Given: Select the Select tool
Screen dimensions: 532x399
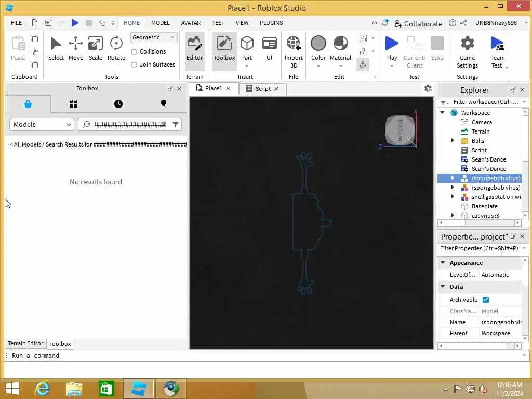Looking at the screenshot, I should [x=56, y=49].
